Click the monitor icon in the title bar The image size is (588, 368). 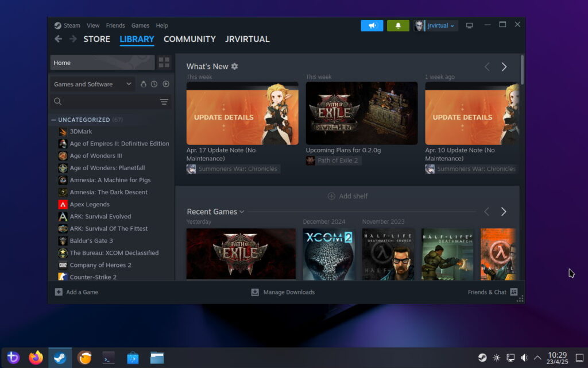pos(470,25)
